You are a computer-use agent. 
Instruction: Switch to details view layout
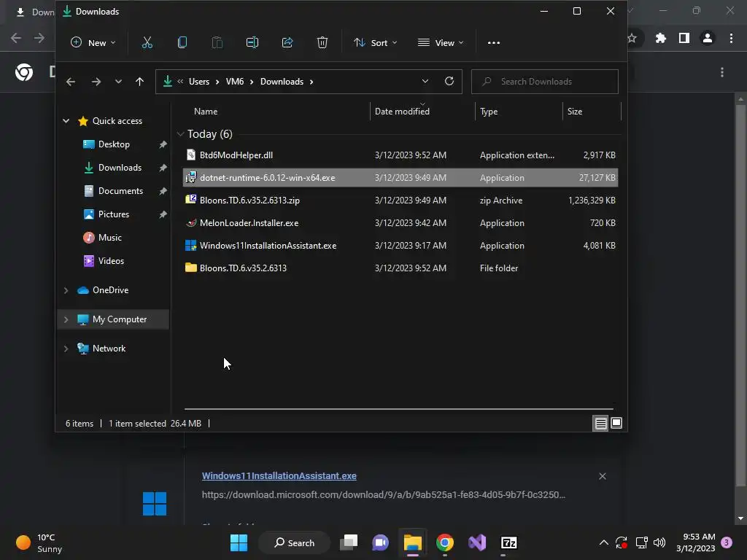click(x=601, y=423)
